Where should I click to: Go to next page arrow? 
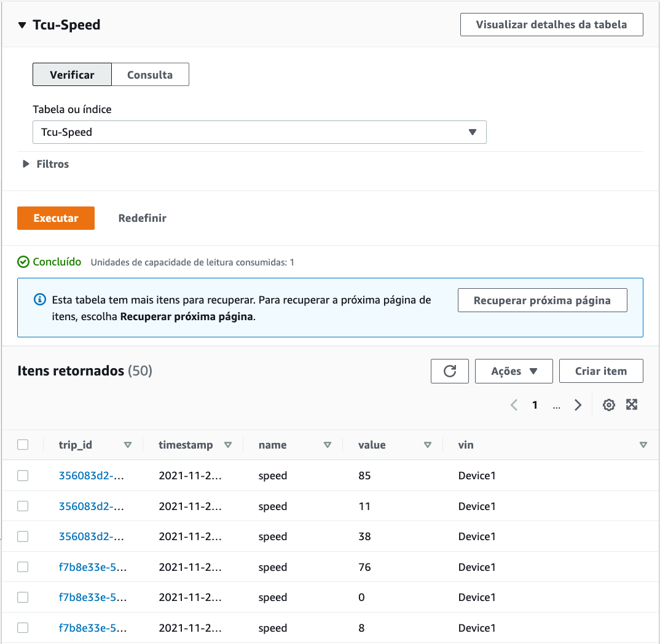[x=578, y=405]
